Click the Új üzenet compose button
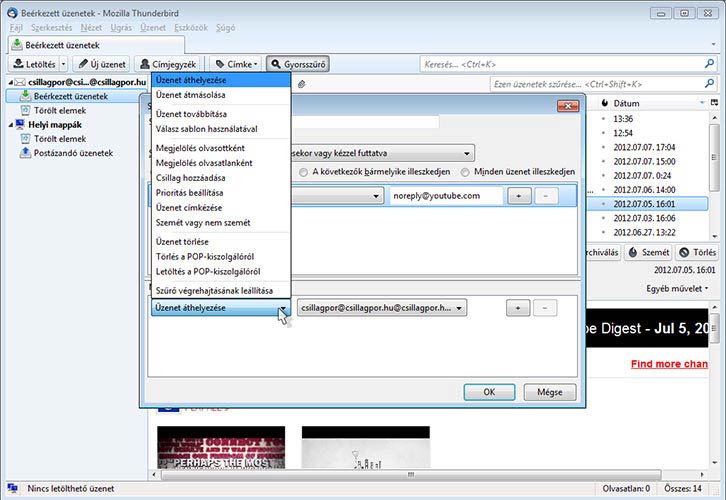 pos(103,64)
